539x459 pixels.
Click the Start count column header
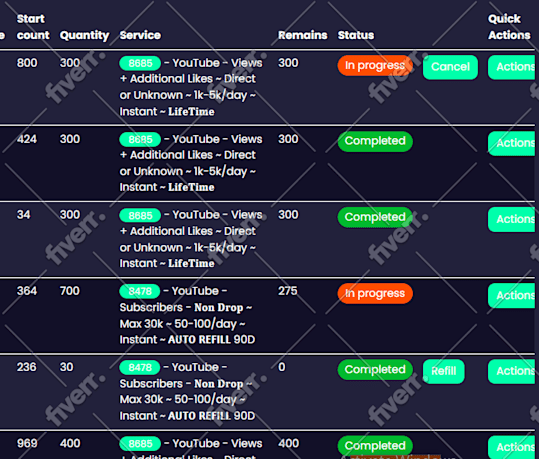(33, 27)
